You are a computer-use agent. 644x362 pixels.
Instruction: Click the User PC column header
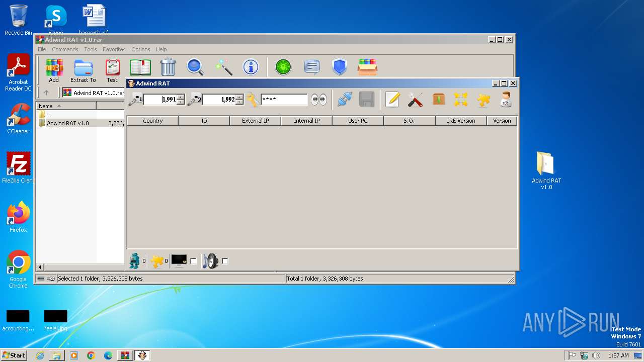coord(358,121)
